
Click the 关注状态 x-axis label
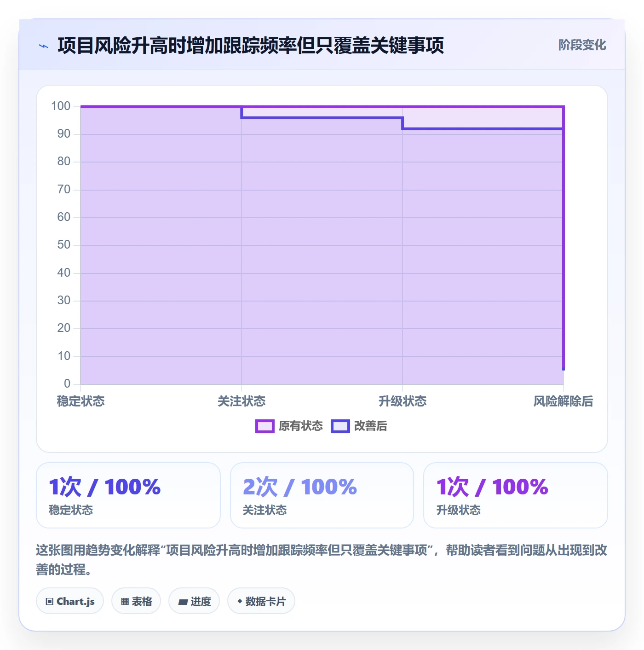[x=241, y=401]
